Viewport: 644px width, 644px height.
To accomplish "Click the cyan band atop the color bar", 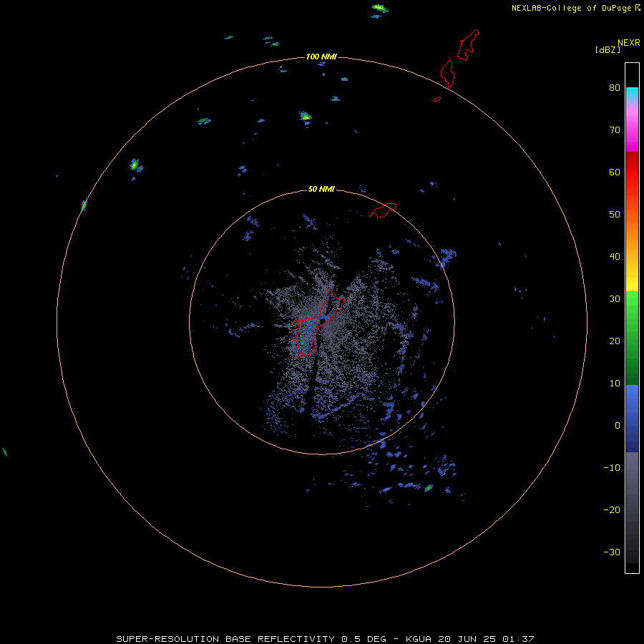I will pos(632,94).
